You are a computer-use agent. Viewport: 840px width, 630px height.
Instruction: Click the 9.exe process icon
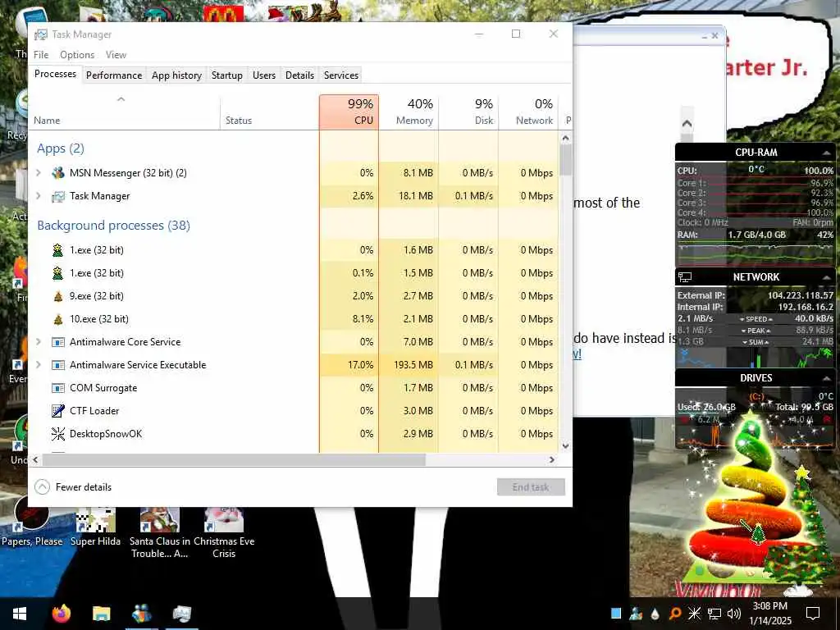click(x=58, y=295)
